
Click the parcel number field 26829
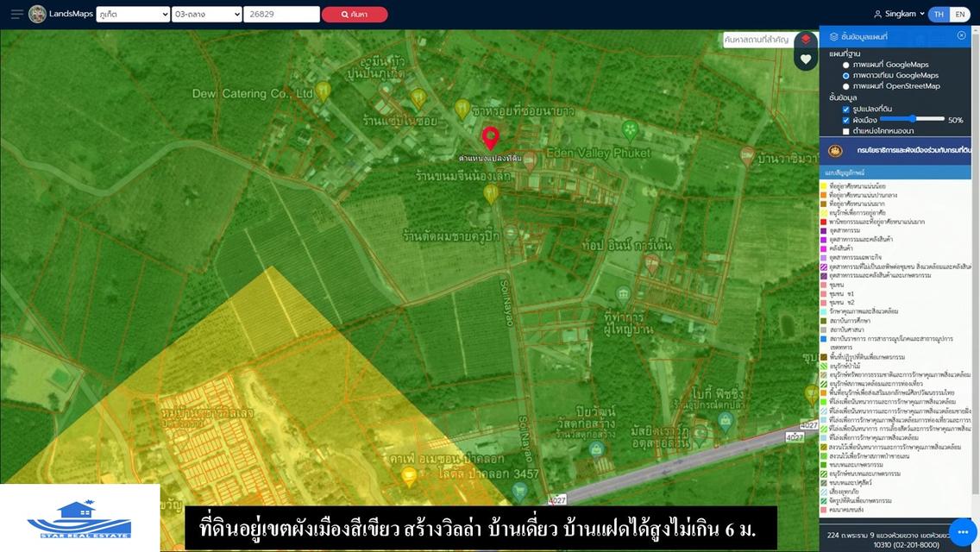pyautogui.click(x=281, y=15)
